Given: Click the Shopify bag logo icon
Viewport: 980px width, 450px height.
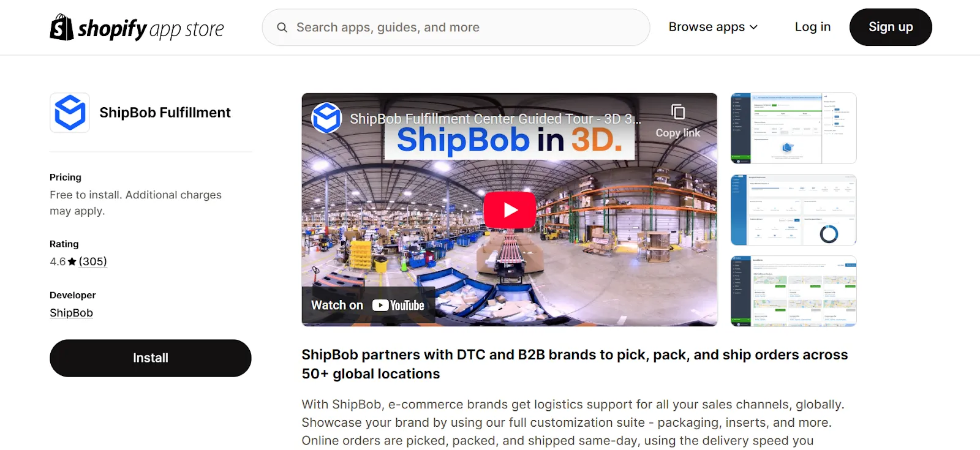Looking at the screenshot, I should [61, 28].
